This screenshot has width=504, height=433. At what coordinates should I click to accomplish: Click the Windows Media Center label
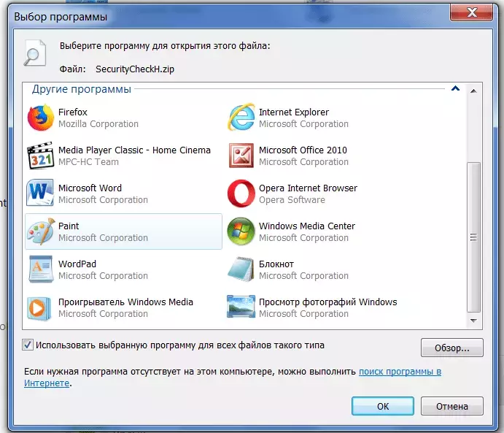pos(307,226)
